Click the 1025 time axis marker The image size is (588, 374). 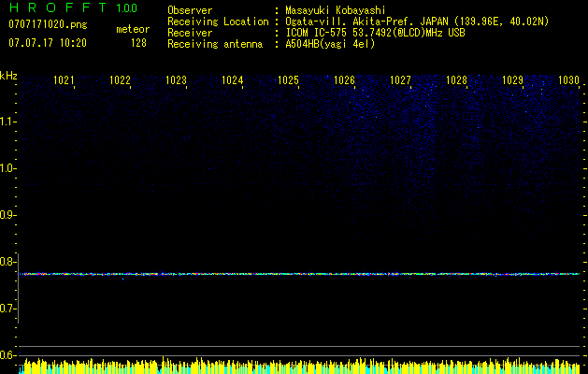(288, 79)
